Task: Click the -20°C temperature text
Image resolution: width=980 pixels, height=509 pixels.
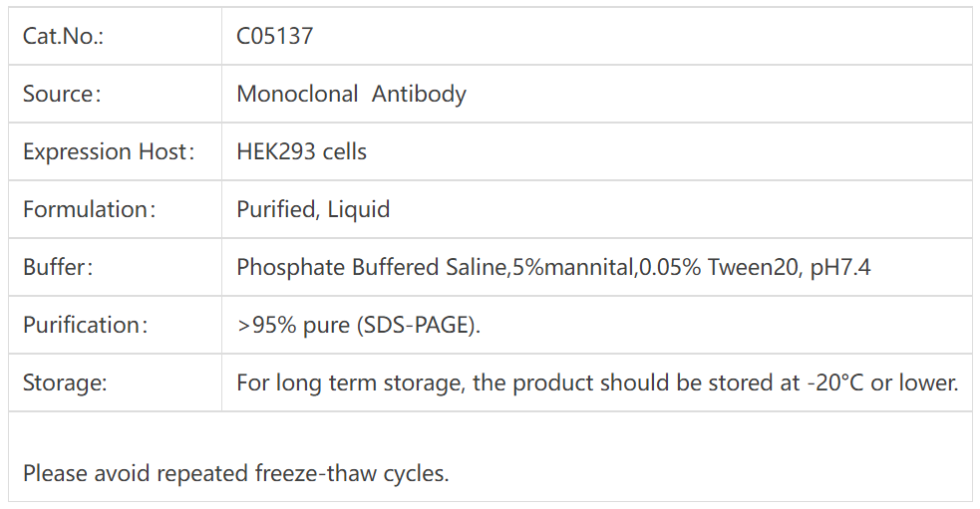Action: 835,383
